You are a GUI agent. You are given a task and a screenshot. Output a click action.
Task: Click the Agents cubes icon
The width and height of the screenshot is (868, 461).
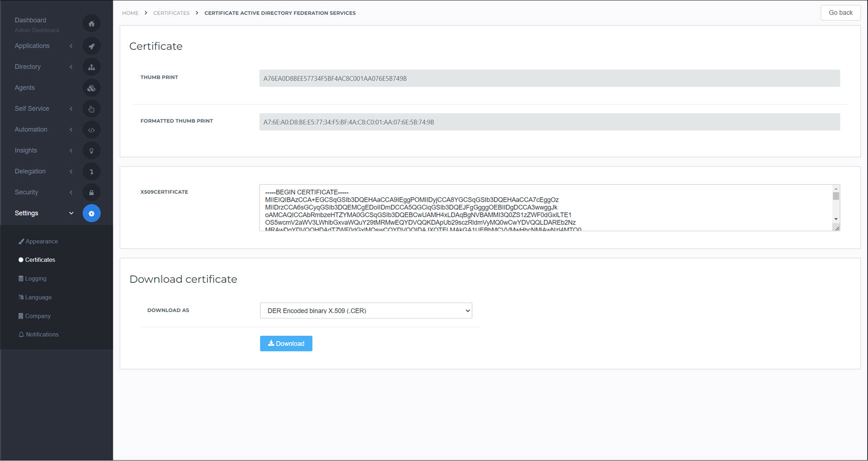coord(91,88)
